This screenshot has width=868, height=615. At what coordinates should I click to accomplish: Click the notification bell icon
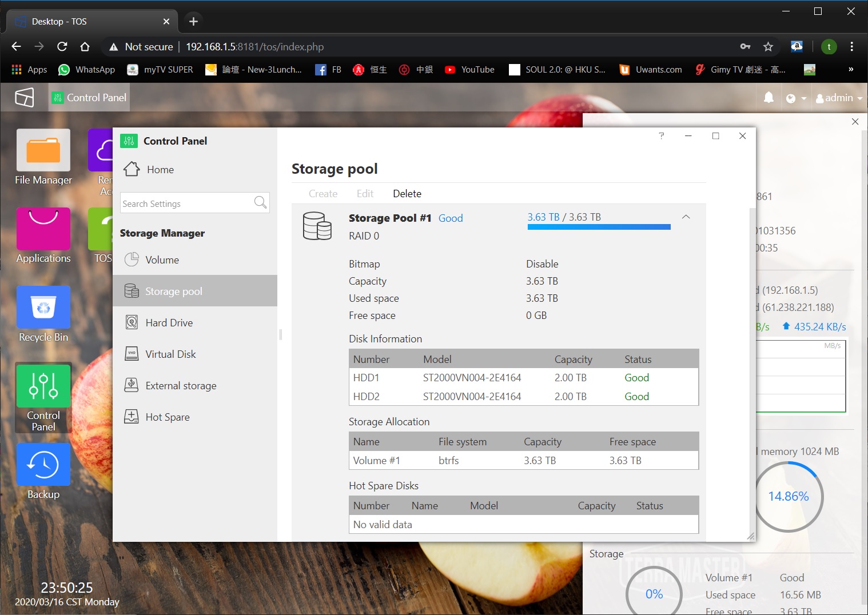click(769, 98)
